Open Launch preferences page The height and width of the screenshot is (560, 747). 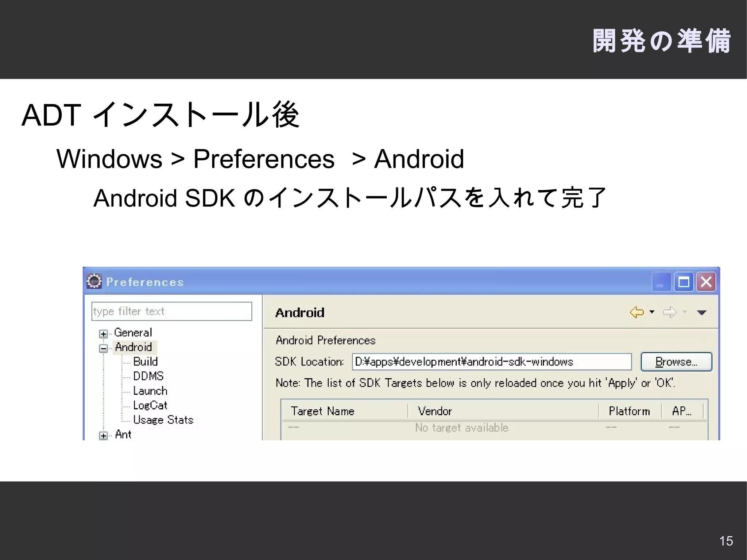[x=150, y=391]
